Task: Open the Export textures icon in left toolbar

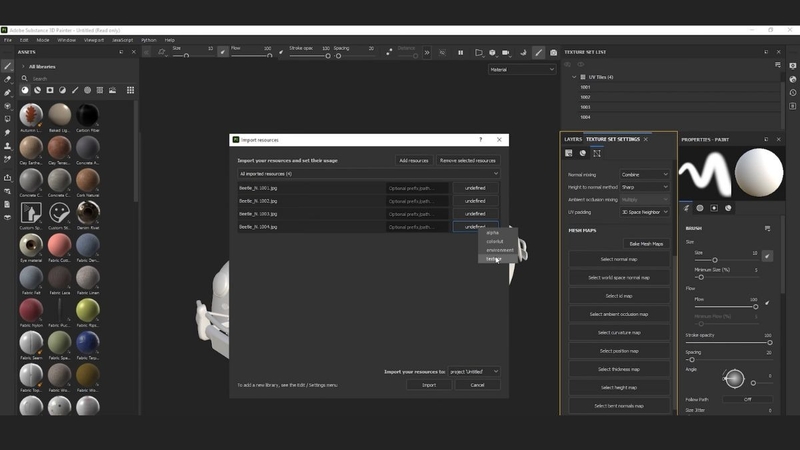Action: (x=7, y=178)
